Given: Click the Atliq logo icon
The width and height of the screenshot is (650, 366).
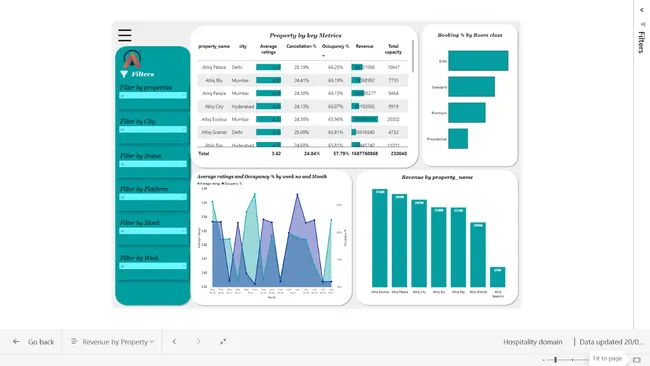Looking at the screenshot, I should [x=132, y=59].
